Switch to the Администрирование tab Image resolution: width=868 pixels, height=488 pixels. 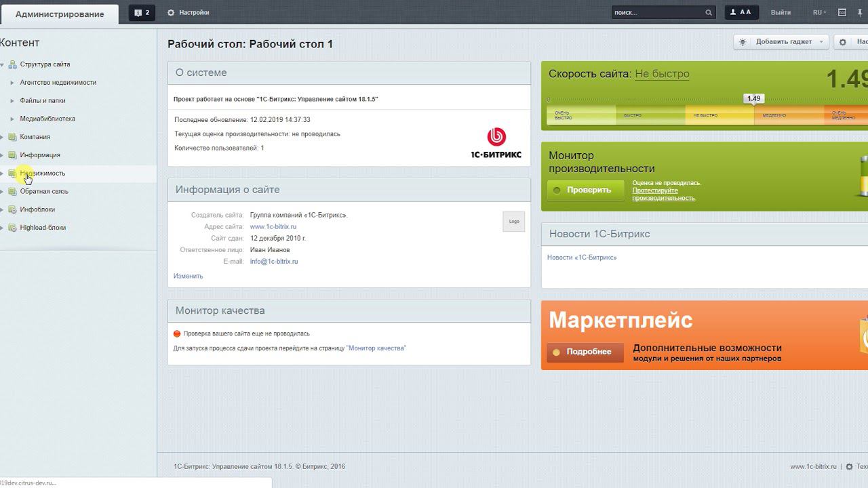[x=60, y=14]
